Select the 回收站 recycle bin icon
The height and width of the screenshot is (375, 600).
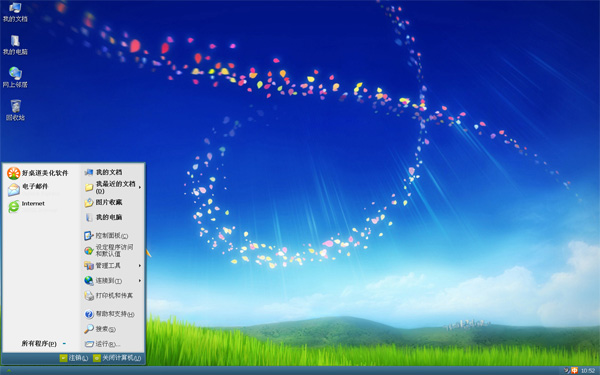pos(15,110)
